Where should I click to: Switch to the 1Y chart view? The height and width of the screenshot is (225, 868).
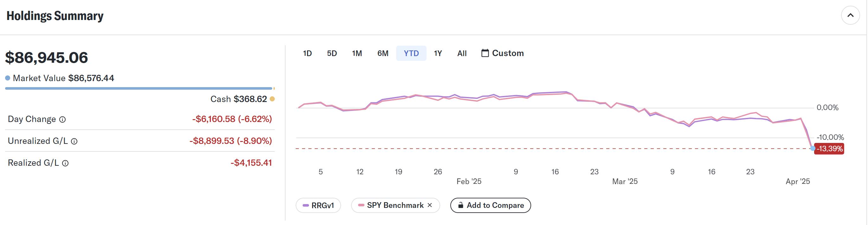tap(438, 53)
